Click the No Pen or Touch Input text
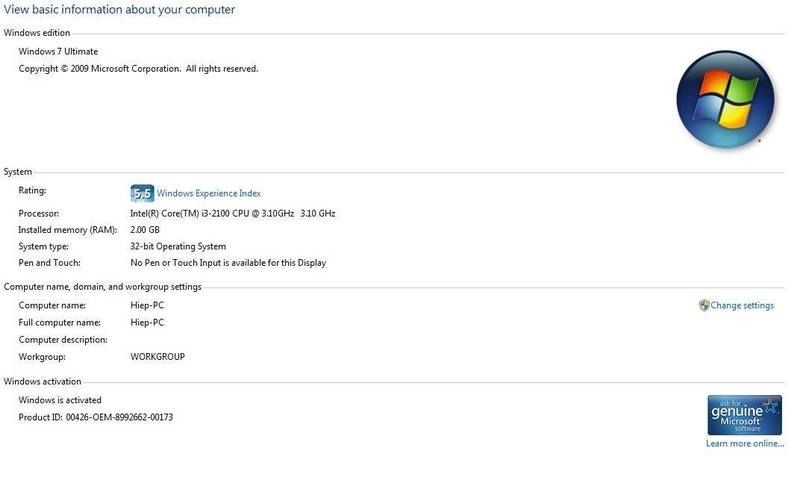Screen dimensions: 800x498 coord(228,263)
